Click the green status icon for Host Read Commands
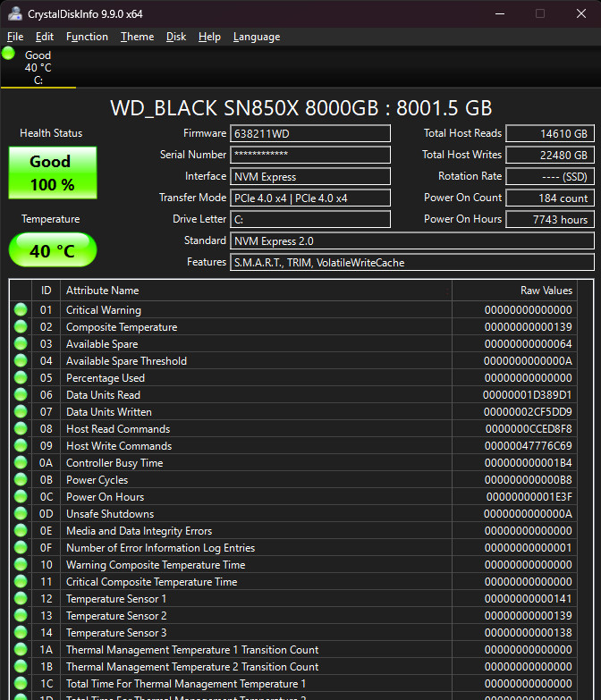 [21, 428]
